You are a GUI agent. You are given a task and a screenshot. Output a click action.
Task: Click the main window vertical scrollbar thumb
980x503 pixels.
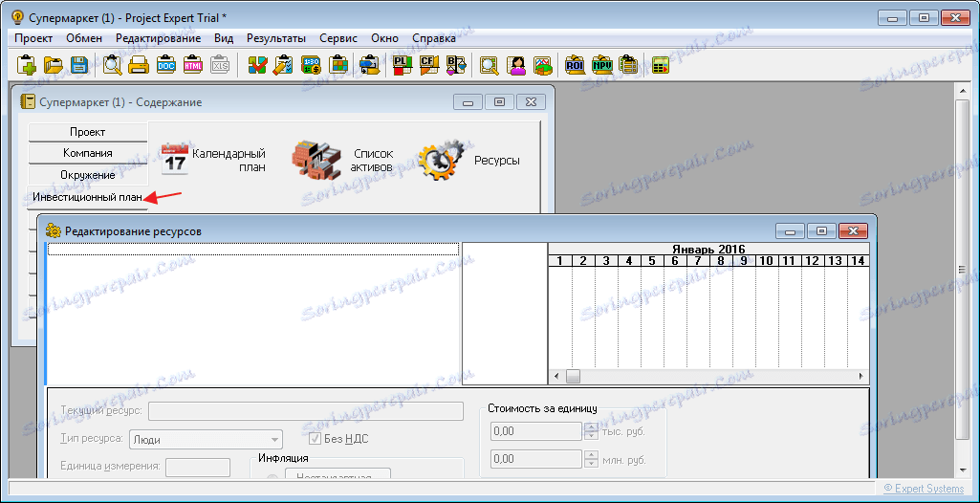tap(963, 270)
